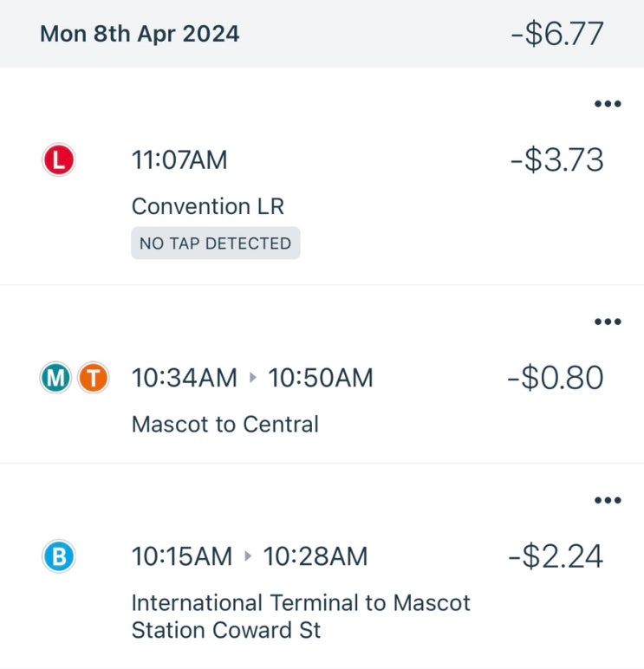
Task: Click the 11:07AM tap time
Action: [179, 160]
